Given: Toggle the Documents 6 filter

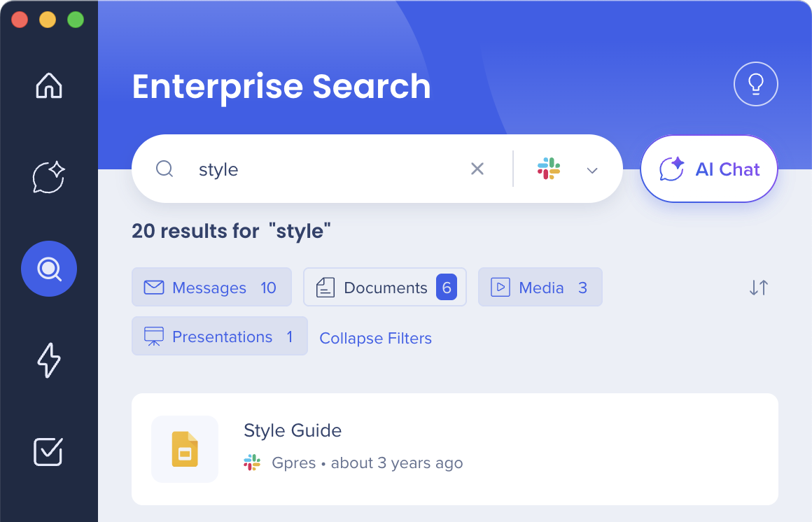Looking at the screenshot, I should 385,287.
